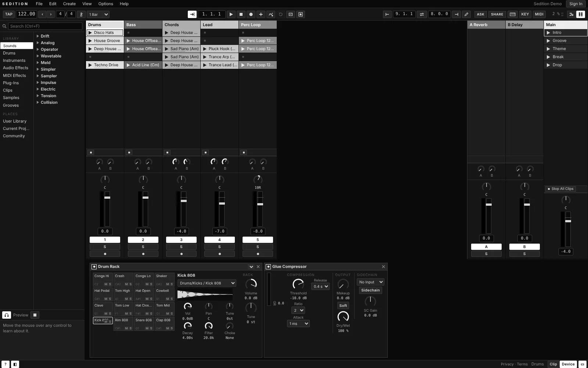This screenshot has width=588, height=368.
Task: Expand the Drift sound category
Action: pos(37,36)
